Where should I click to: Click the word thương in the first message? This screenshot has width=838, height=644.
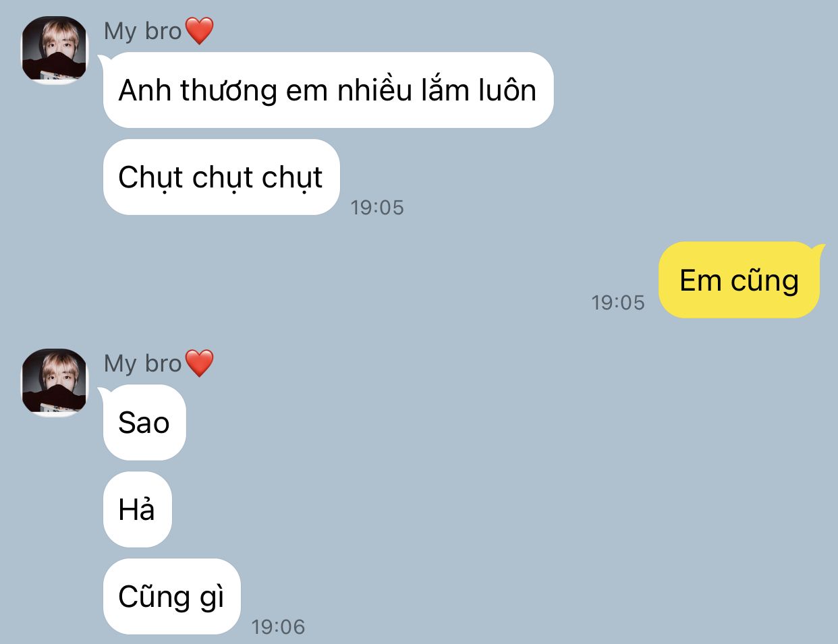pyautogui.click(x=229, y=91)
